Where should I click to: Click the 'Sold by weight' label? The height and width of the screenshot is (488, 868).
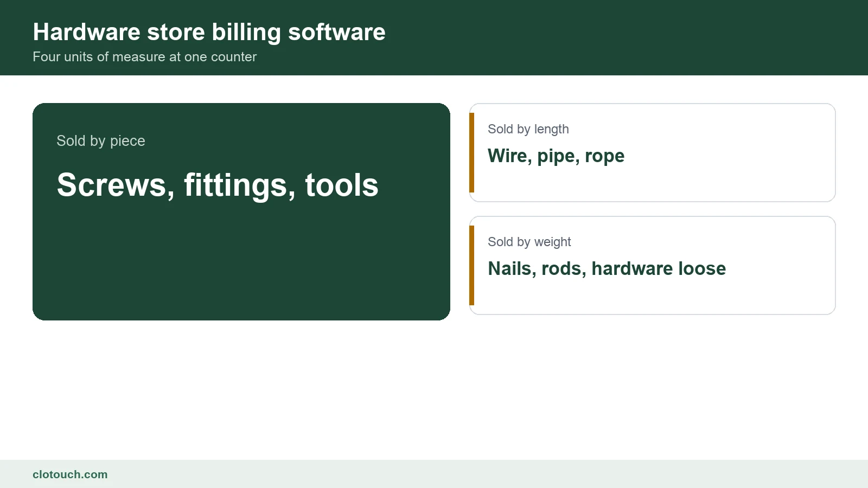click(529, 242)
